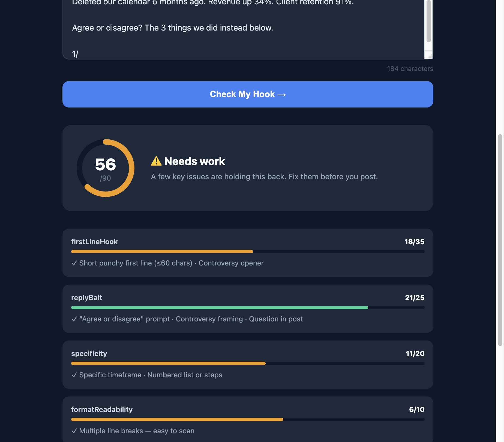Click the checkmark beside Multiple line breaks
Viewport: 504px width, 442px height.
[74, 431]
